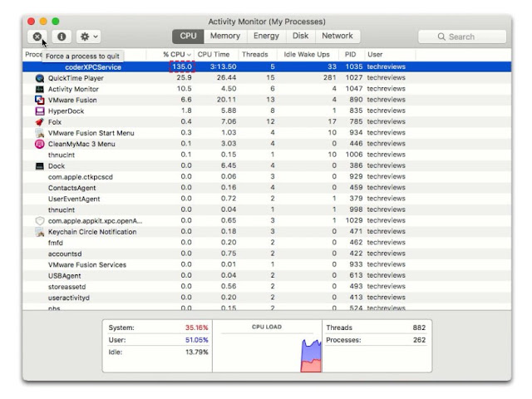532x399 pixels.
Task: Select thnuclnt process with PID 998
Action: point(61,209)
